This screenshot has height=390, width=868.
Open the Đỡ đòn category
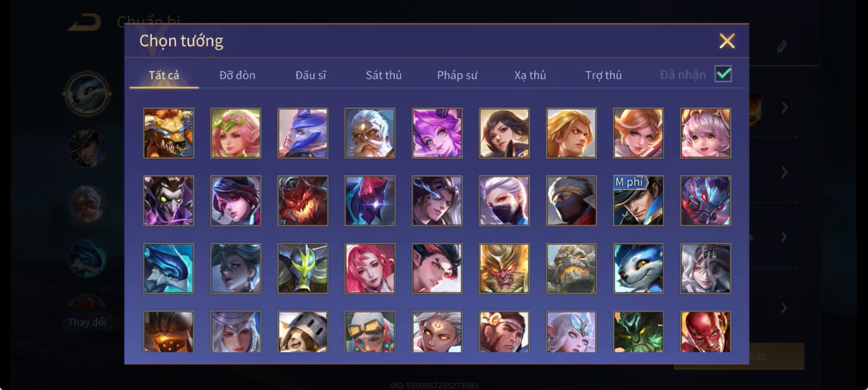237,75
